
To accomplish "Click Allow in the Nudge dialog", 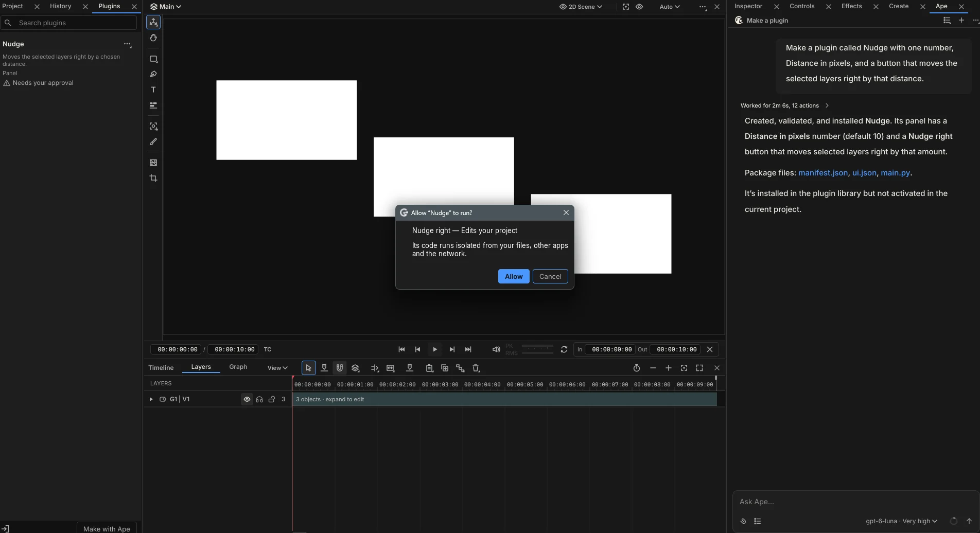I will [514, 276].
